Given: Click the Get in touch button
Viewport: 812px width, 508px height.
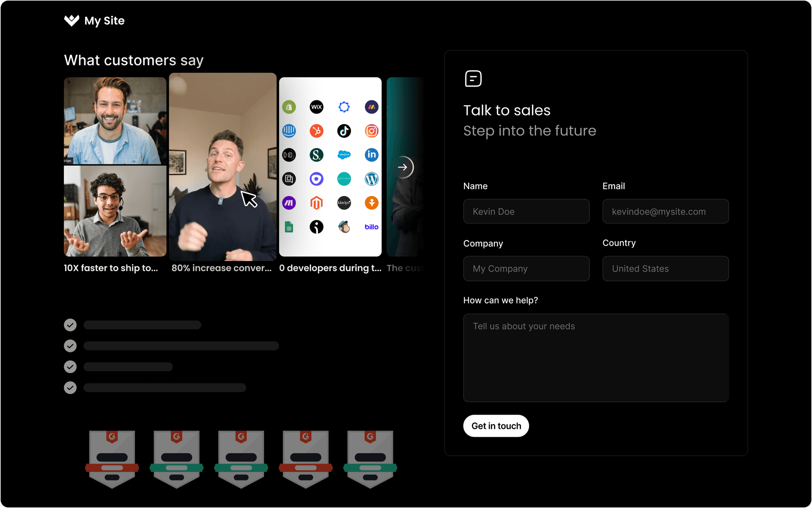Looking at the screenshot, I should 496,426.
